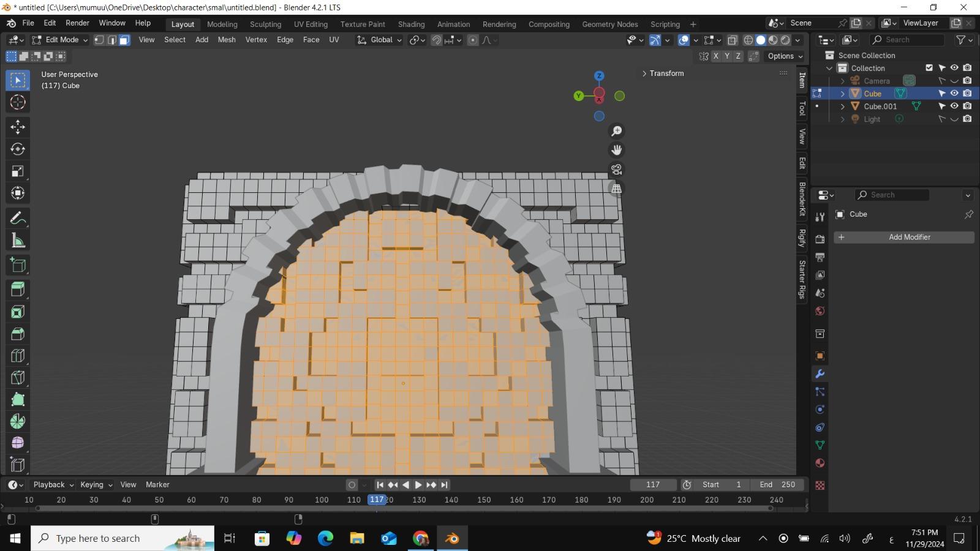Switch to the Sculpting workspace tab
This screenshot has width=980, height=551.
coord(265,24)
